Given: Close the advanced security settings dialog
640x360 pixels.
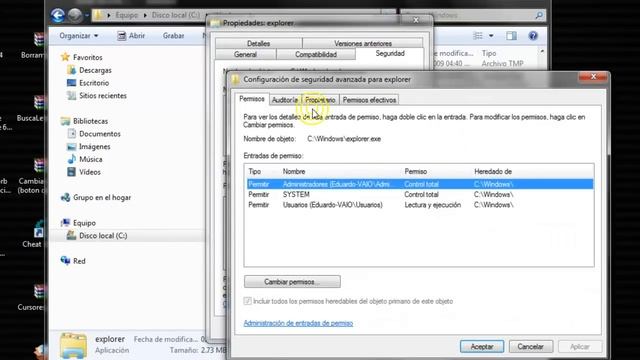Looking at the screenshot, I should 593,77.
